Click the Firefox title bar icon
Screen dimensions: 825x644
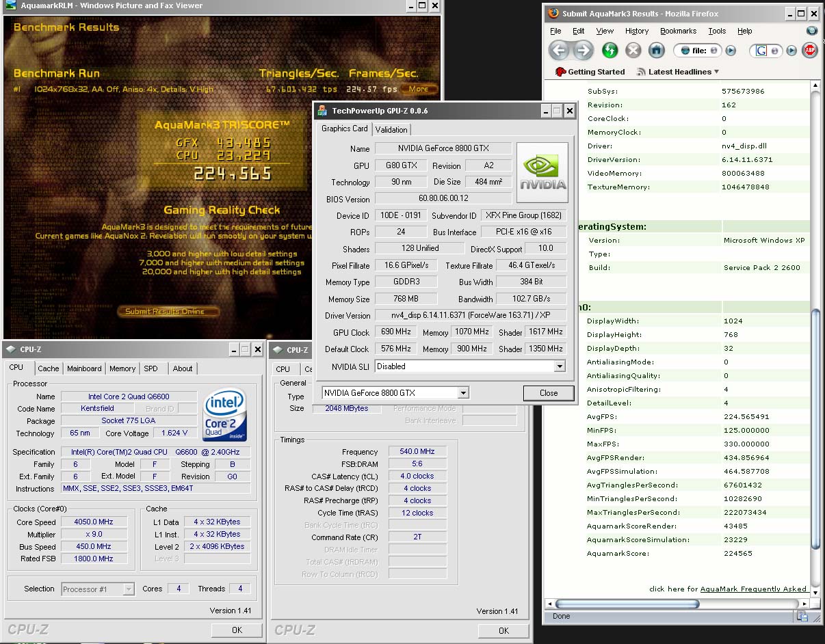pos(553,13)
